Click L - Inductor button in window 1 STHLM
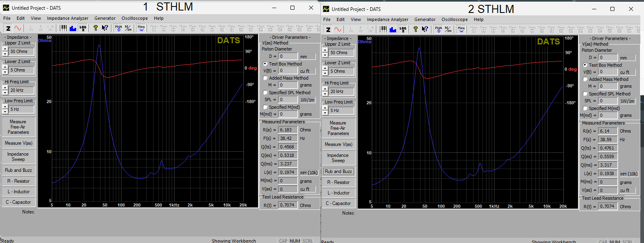Viewport: 644px width, 243px height. tap(18, 192)
